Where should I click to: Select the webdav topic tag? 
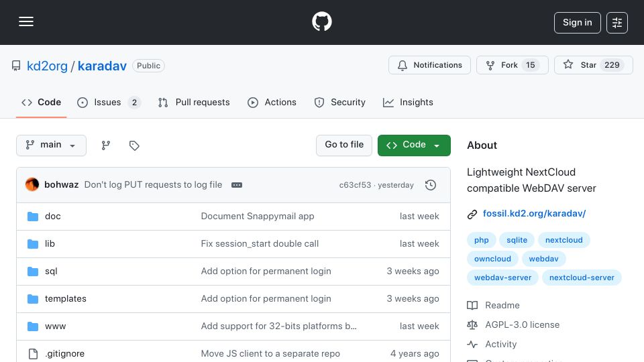point(543,259)
